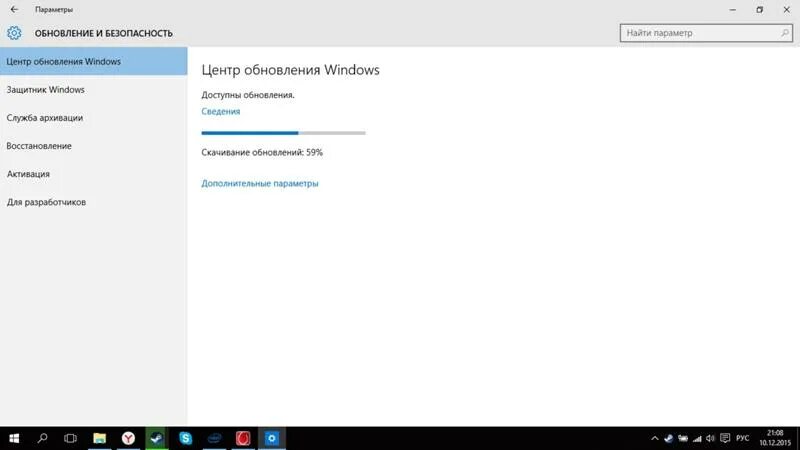The width and height of the screenshot is (800, 450).
Task: Open Защитник Windows section
Action: 93,89
